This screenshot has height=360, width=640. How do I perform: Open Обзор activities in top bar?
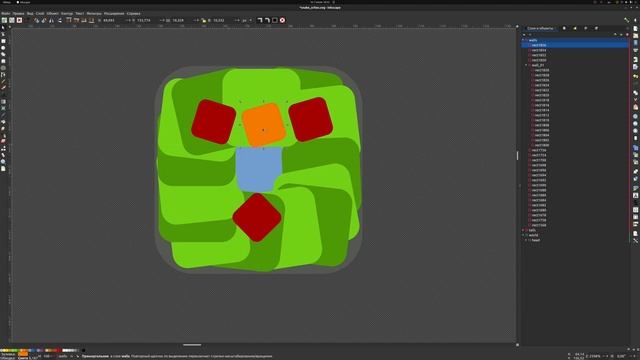coord(6,2)
